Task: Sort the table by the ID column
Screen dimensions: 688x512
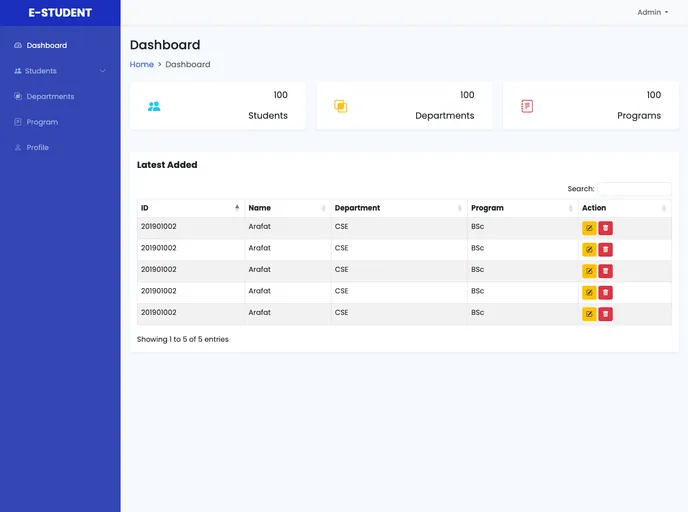Action: tap(190, 208)
